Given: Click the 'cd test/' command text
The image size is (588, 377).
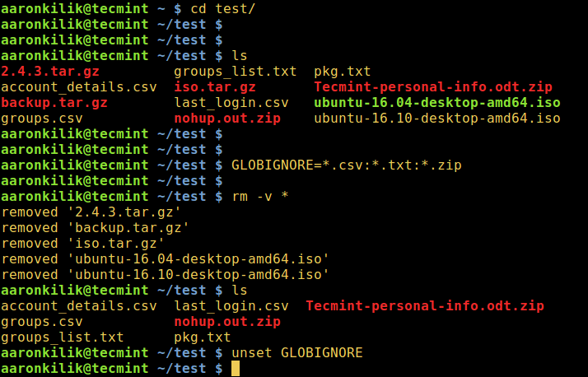Looking at the screenshot, I should [x=260, y=8].
